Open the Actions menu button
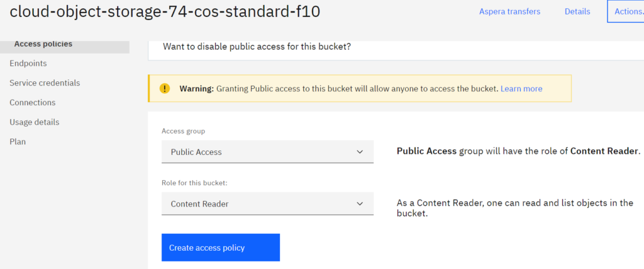Image resolution: width=644 pixels, height=269 pixels. 626,11
